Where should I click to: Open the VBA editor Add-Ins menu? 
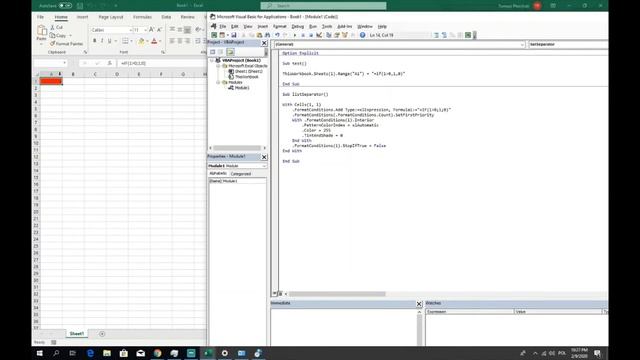click(344, 27)
